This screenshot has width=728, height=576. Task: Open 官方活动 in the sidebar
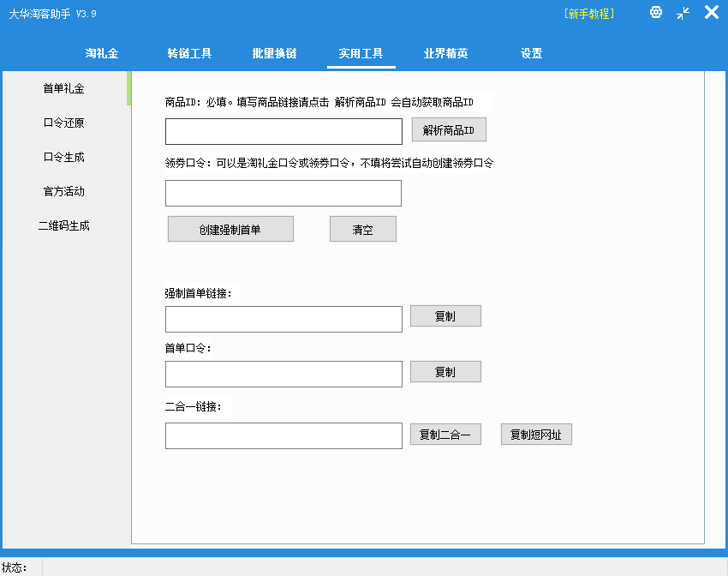click(64, 191)
